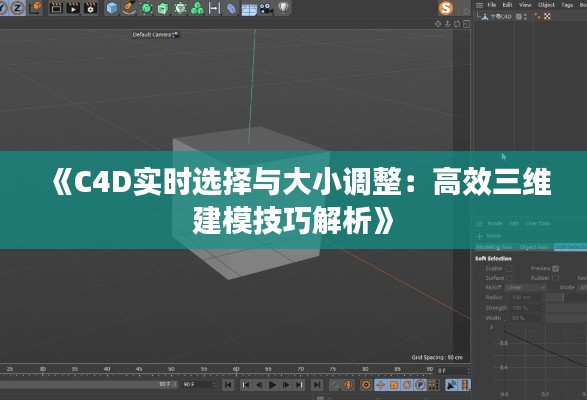Click the Autokeying icon

click(x=348, y=385)
